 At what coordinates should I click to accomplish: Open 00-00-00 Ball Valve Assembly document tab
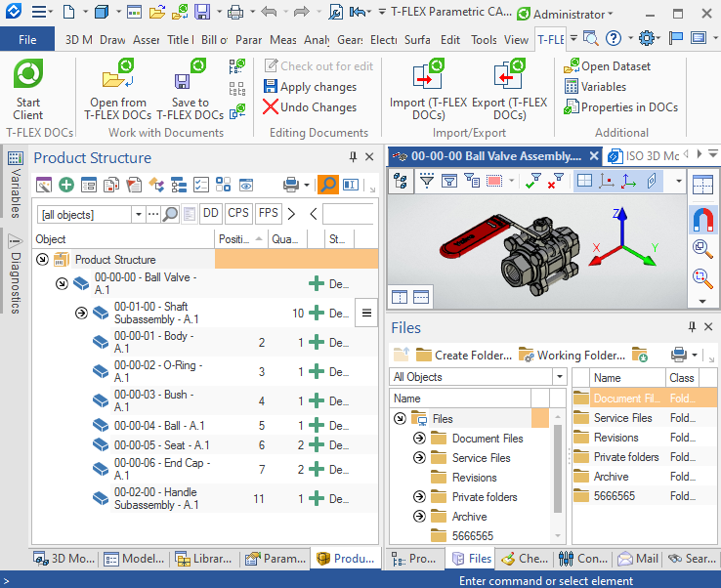(495, 156)
